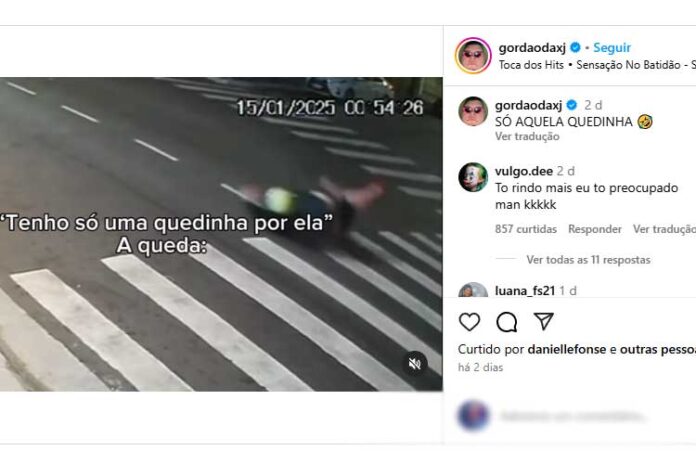696x464 pixels.
Task: Show the outras pessoas who liked the post
Action: tap(657, 349)
